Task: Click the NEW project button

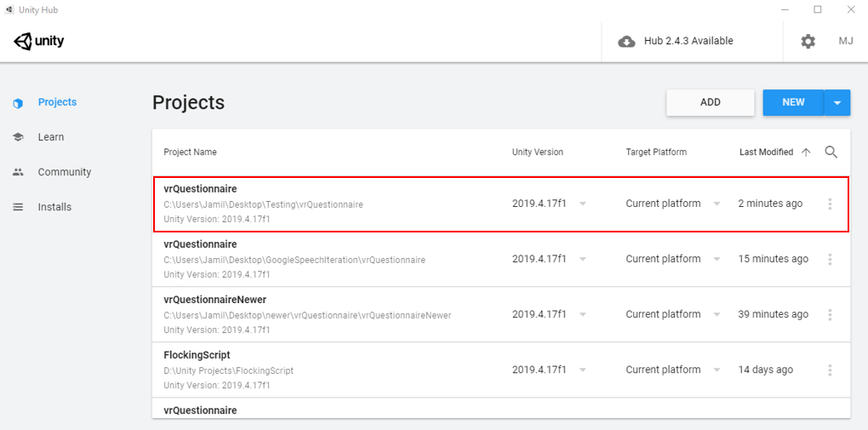Action: (793, 102)
